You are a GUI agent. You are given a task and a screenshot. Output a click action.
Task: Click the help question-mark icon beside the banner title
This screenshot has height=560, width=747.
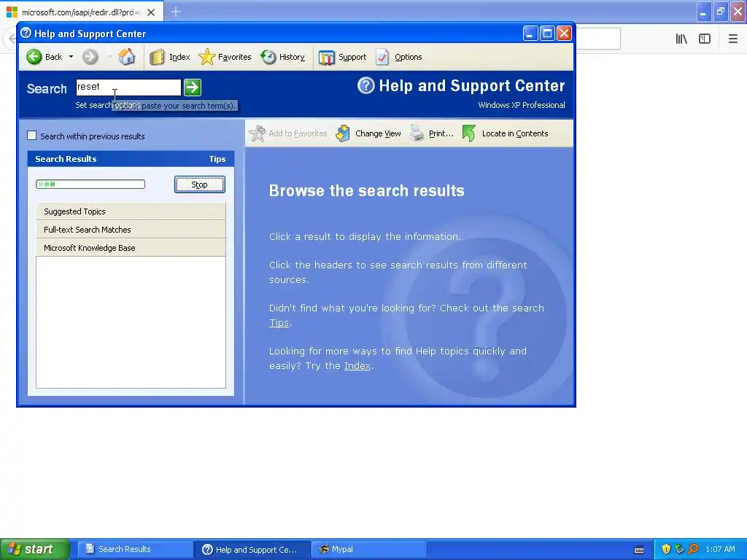(366, 86)
